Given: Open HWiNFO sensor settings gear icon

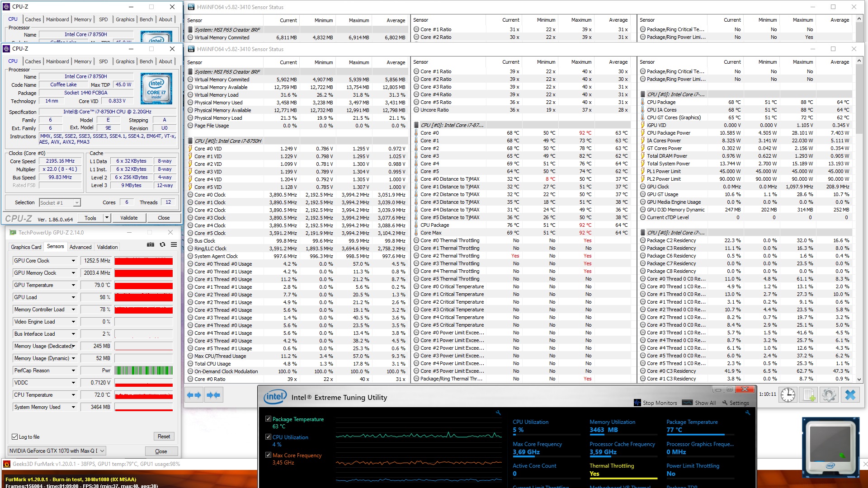Looking at the screenshot, I should click(x=829, y=395).
